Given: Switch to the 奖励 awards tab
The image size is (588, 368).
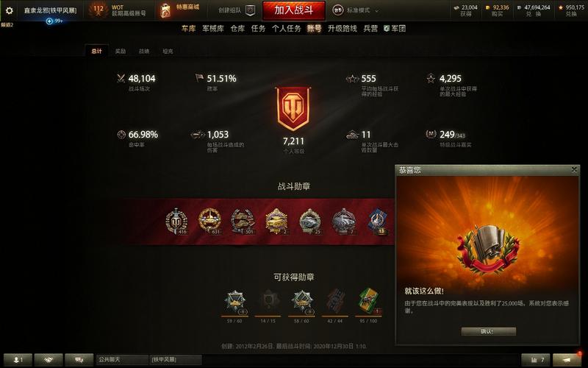Looking at the screenshot, I should (x=121, y=51).
